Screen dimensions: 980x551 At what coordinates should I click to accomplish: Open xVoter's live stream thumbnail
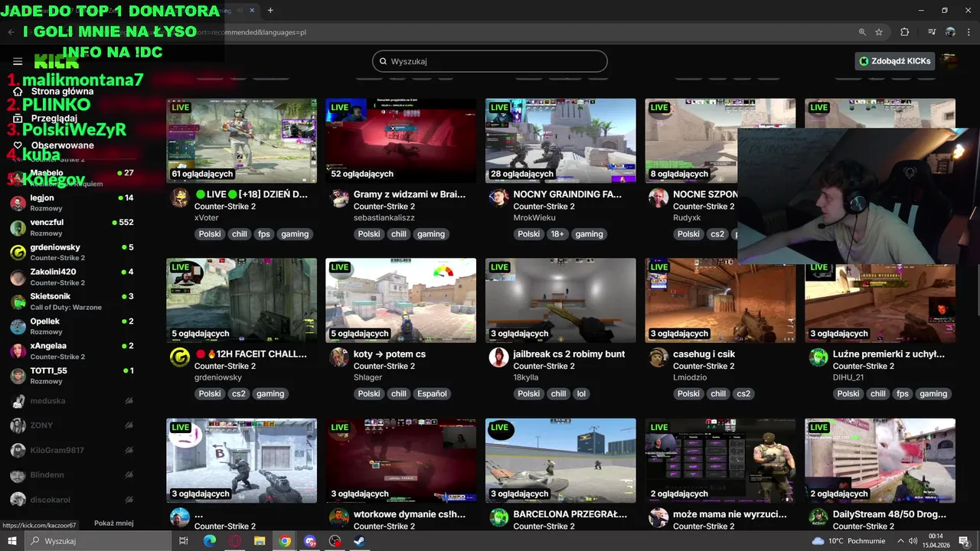tap(241, 141)
